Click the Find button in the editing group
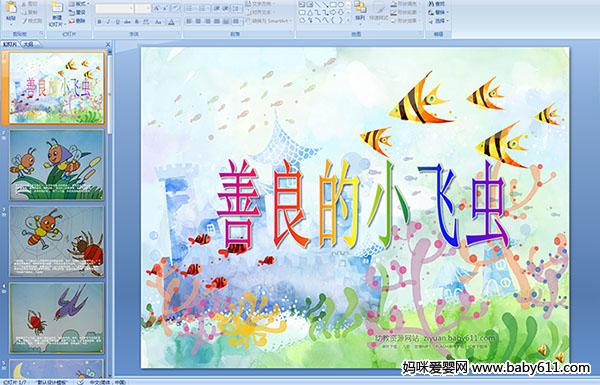 pyautogui.click(x=437, y=3)
